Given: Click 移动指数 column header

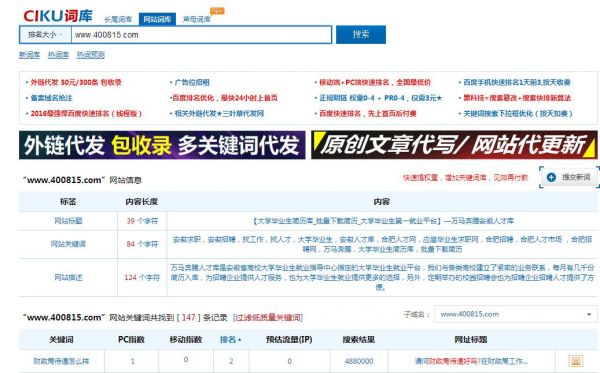Looking at the screenshot, I should (x=186, y=340).
